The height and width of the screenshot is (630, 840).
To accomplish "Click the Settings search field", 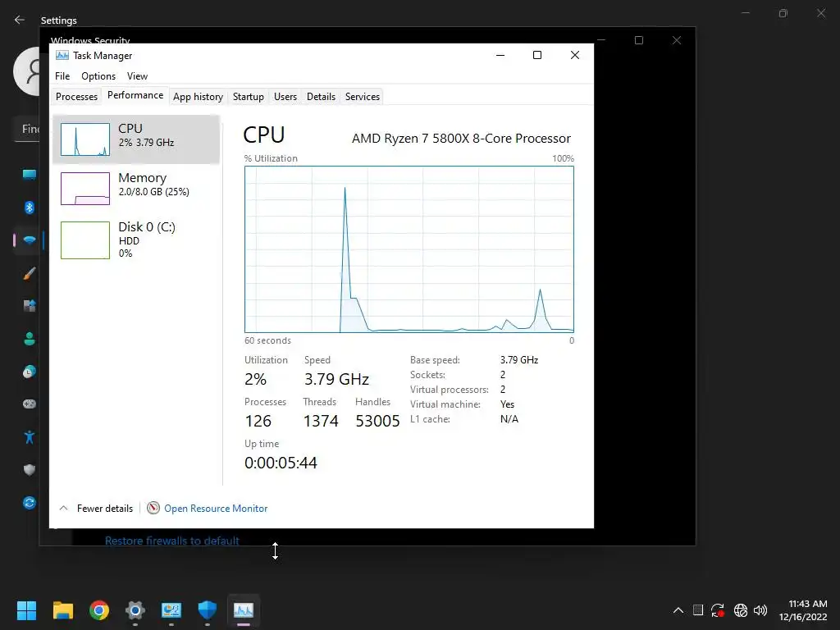I will (27, 129).
